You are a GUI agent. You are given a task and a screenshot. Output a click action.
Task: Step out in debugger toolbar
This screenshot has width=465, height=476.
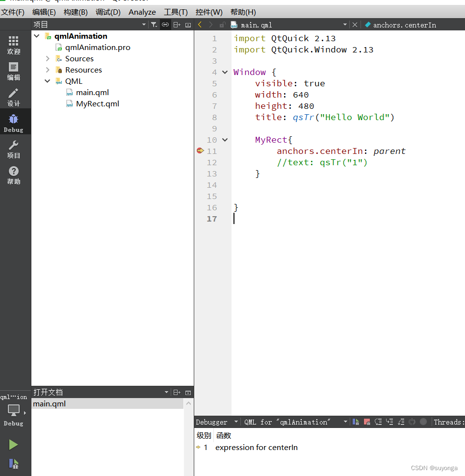tap(401, 422)
